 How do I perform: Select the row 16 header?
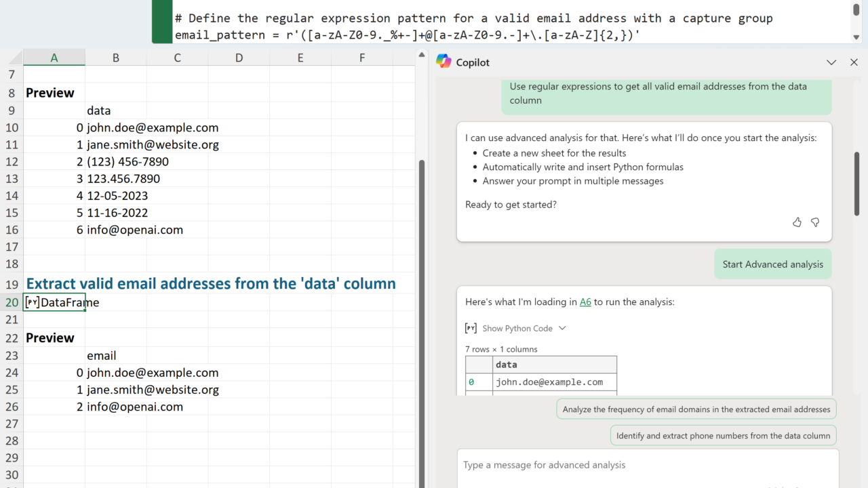(12, 230)
